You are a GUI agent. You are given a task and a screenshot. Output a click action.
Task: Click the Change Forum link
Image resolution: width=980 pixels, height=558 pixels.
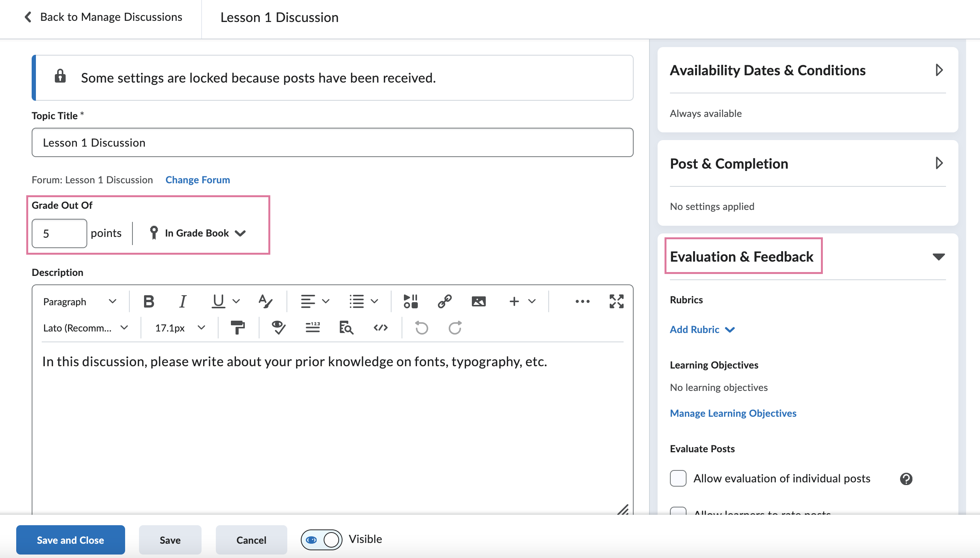point(197,179)
